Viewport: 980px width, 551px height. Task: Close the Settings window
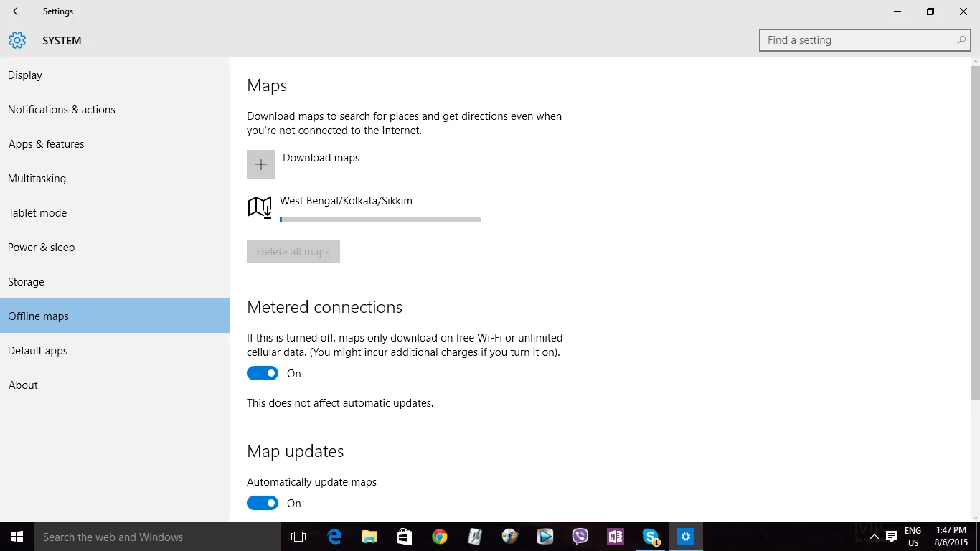963,11
